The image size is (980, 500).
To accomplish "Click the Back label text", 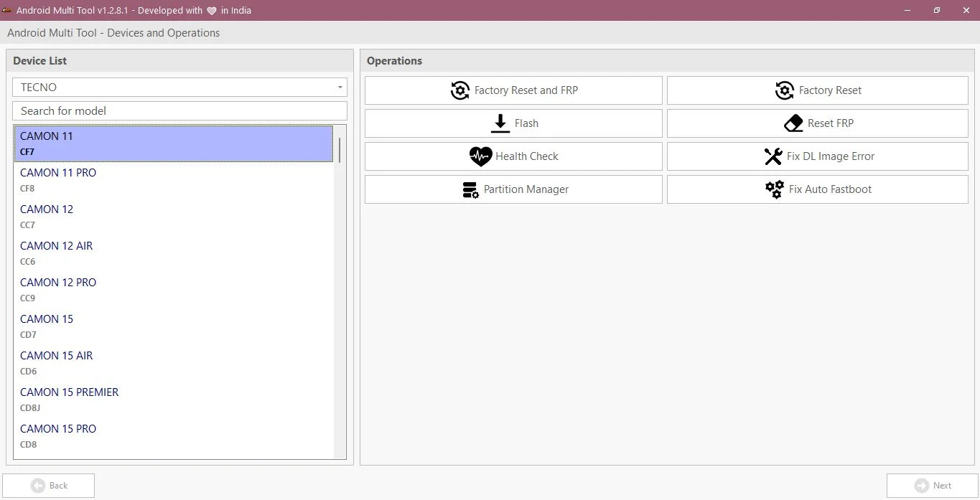I will pos(58,486).
